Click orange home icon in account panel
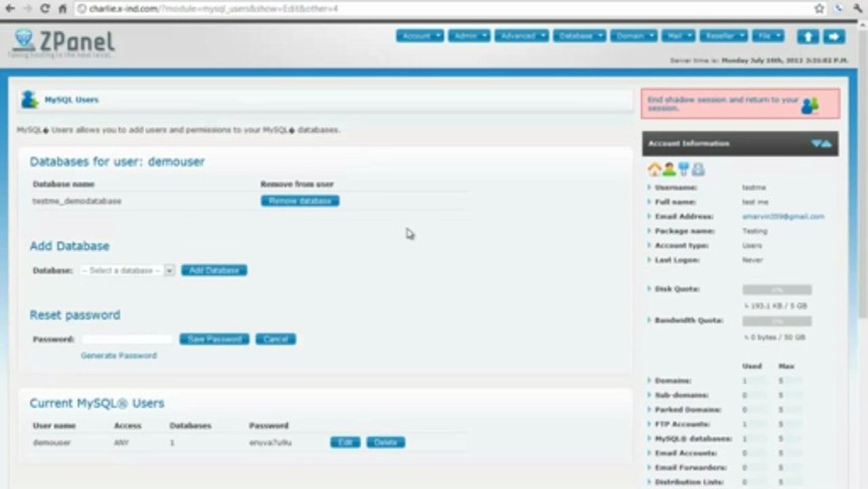Screen dimensions: 868x489 point(654,169)
